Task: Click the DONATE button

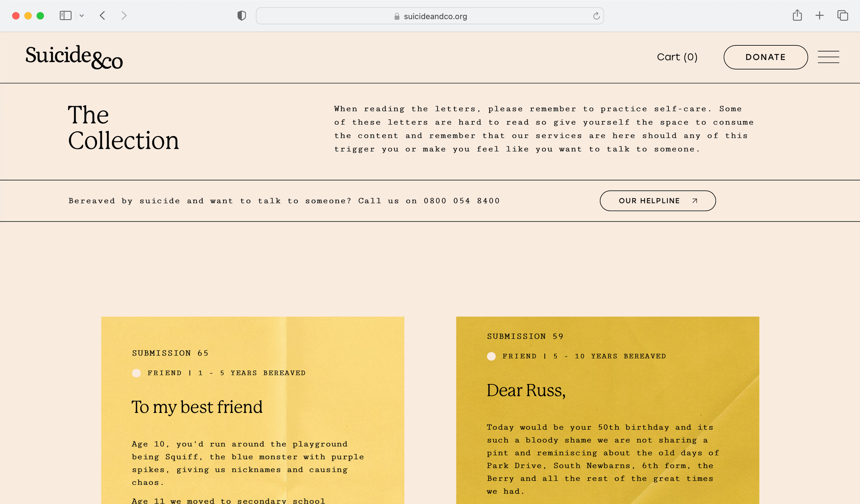Action: click(x=765, y=57)
